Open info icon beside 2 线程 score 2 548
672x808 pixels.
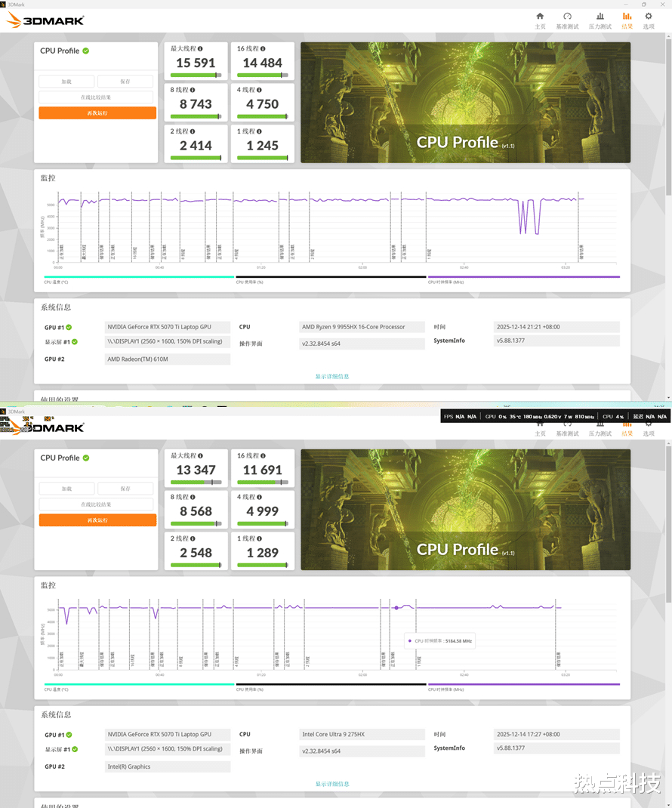pos(193,538)
